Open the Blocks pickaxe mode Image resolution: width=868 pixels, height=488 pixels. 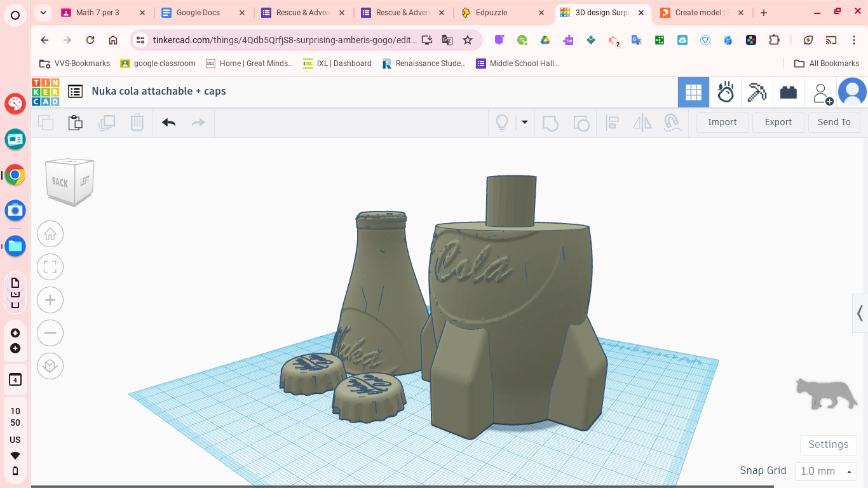click(757, 92)
